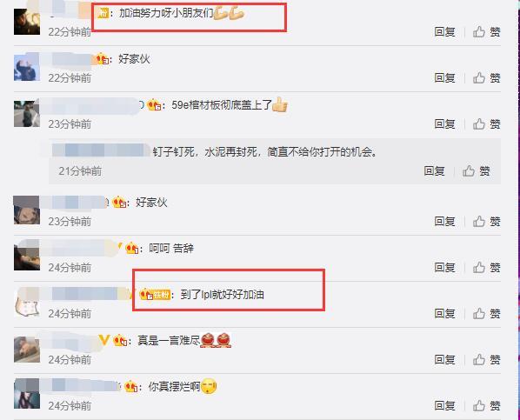This screenshot has width=520, height=420.
Task: Click the yellow V verified badge
Action: click(104, 340)
